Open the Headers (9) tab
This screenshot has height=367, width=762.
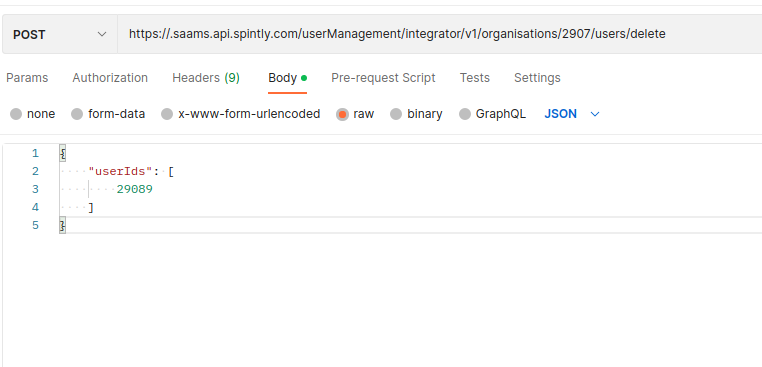click(206, 78)
